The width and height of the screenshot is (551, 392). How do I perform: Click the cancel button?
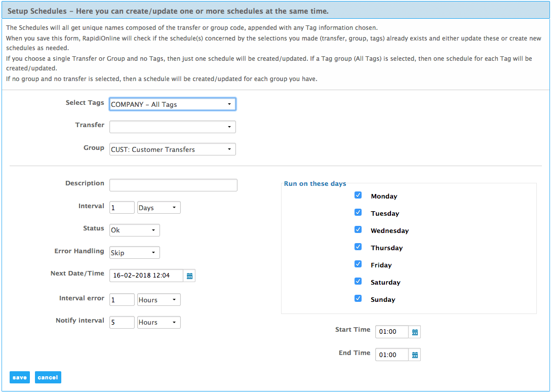pos(48,377)
